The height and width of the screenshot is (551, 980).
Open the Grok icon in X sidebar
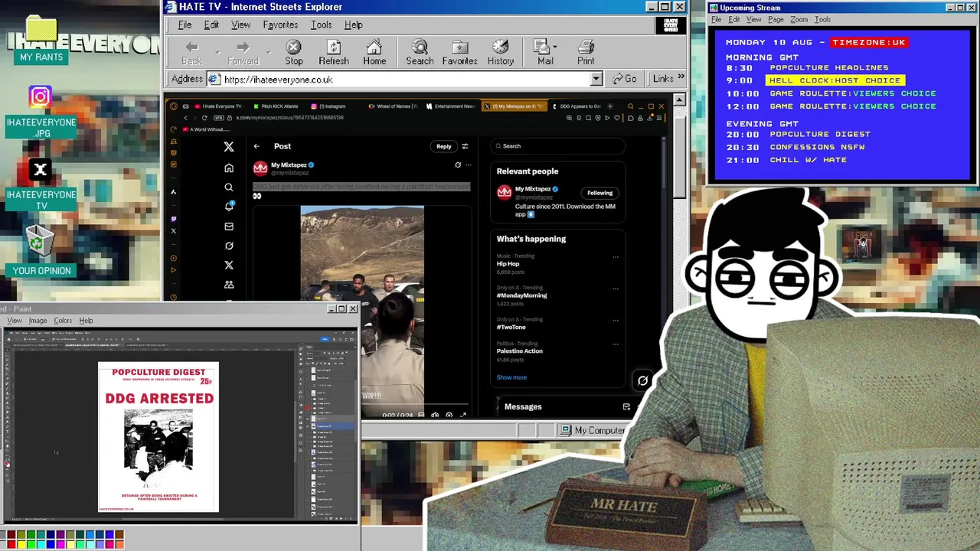click(x=228, y=246)
